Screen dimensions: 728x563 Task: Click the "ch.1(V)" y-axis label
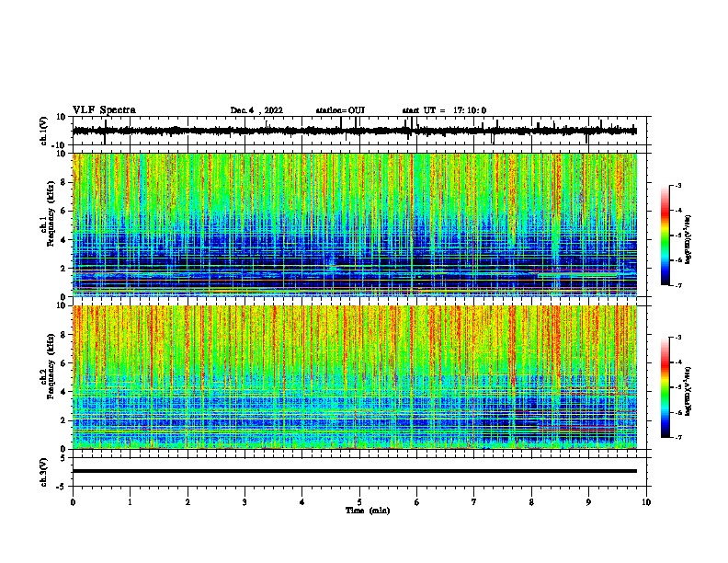click(x=44, y=131)
